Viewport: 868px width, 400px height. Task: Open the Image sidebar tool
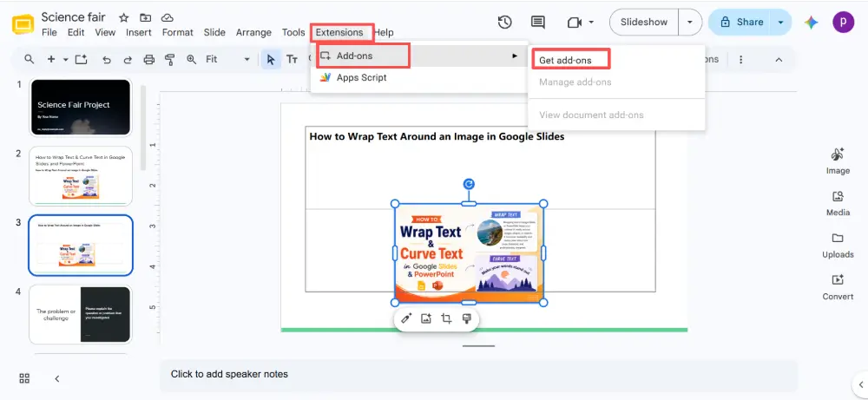838,161
